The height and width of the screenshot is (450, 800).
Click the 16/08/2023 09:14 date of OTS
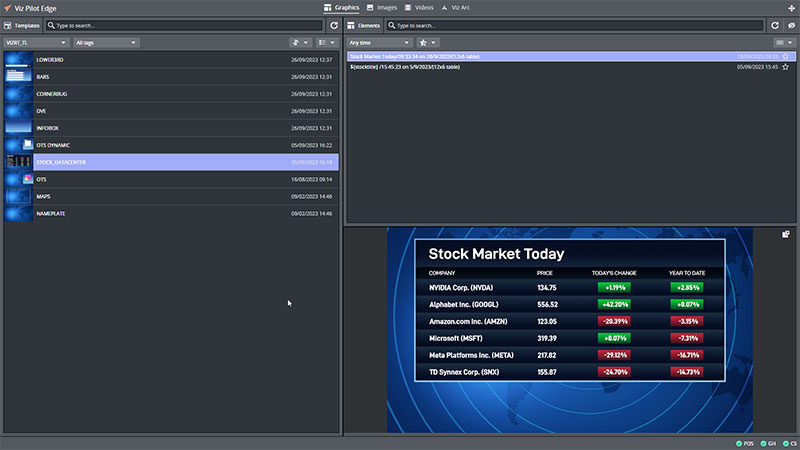[x=311, y=180]
